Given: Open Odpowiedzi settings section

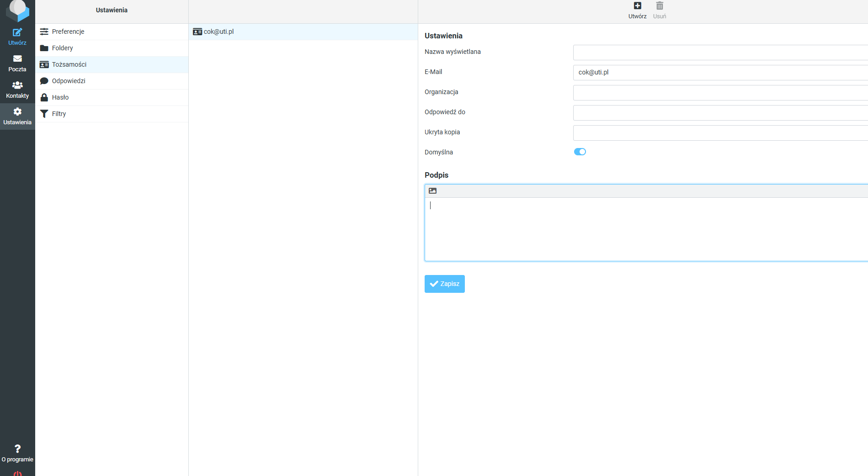Looking at the screenshot, I should click(112, 81).
